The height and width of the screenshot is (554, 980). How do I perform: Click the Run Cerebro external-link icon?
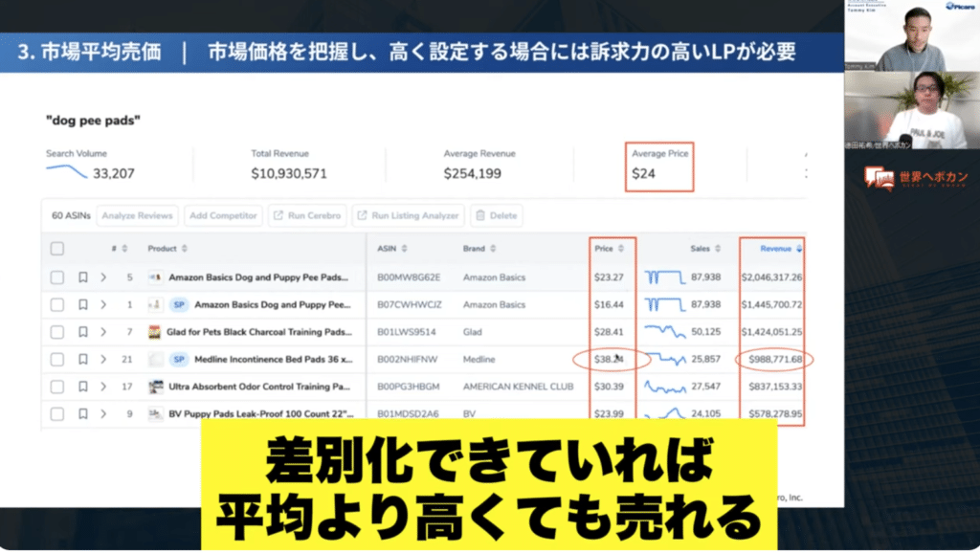coord(278,215)
